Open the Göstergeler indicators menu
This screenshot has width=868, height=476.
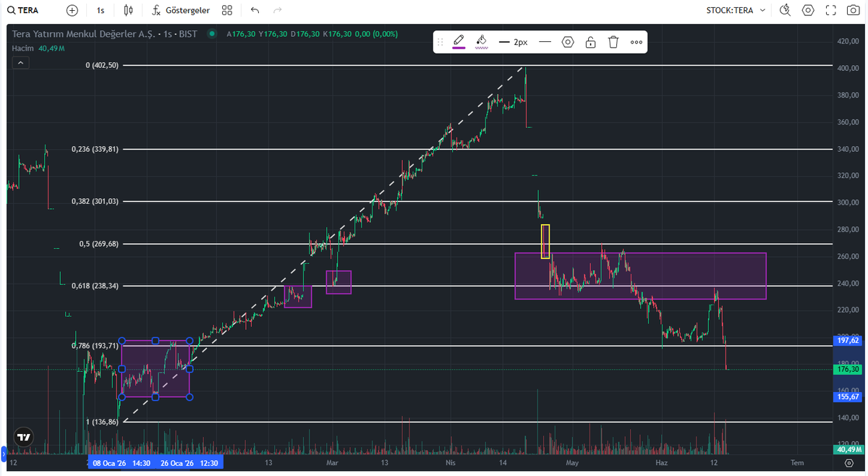click(x=182, y=10)
